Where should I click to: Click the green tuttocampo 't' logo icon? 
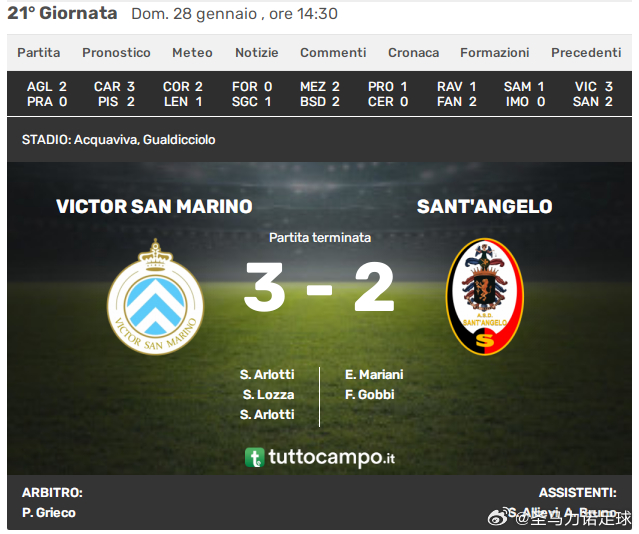click(x=255, y=457)
